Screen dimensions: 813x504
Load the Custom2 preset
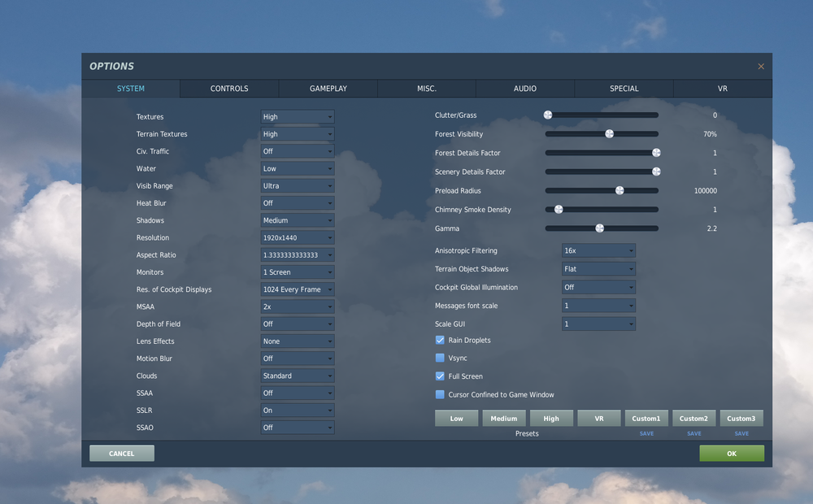click(693, 419)
